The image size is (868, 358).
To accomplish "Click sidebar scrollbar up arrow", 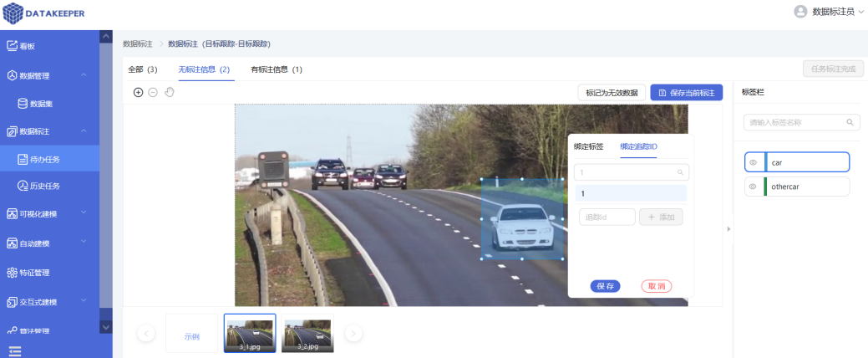I will [106, 37].
